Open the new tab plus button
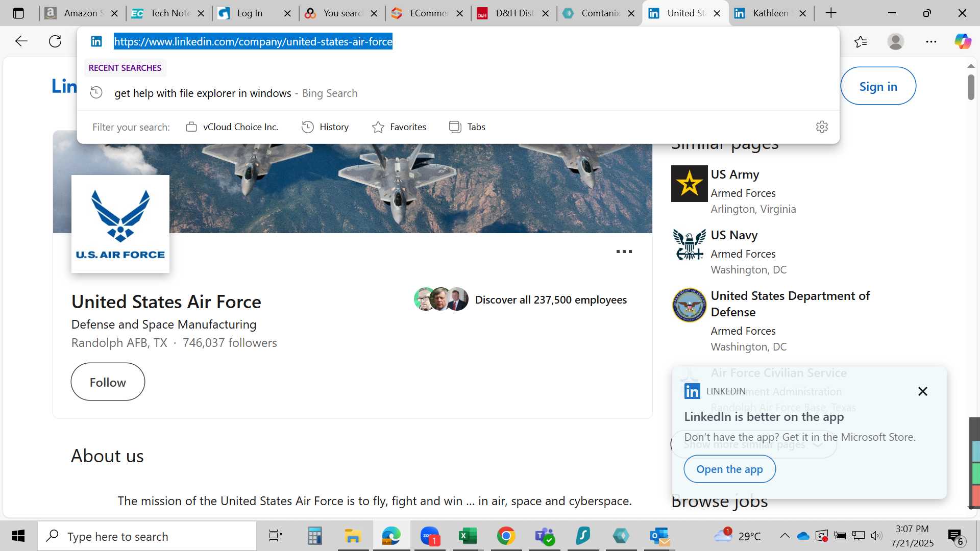This screenshot has width=980, height=551. pos(831,13)
